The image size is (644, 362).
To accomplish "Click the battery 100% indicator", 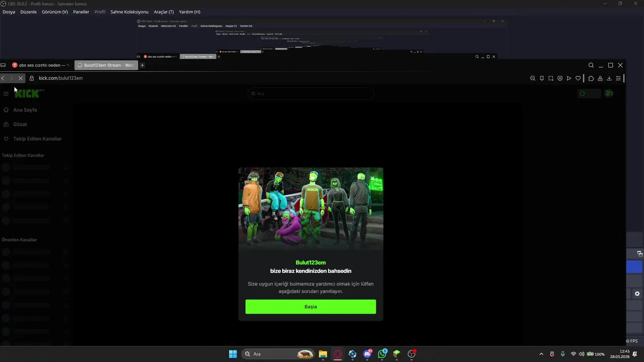I will (596, 354).
